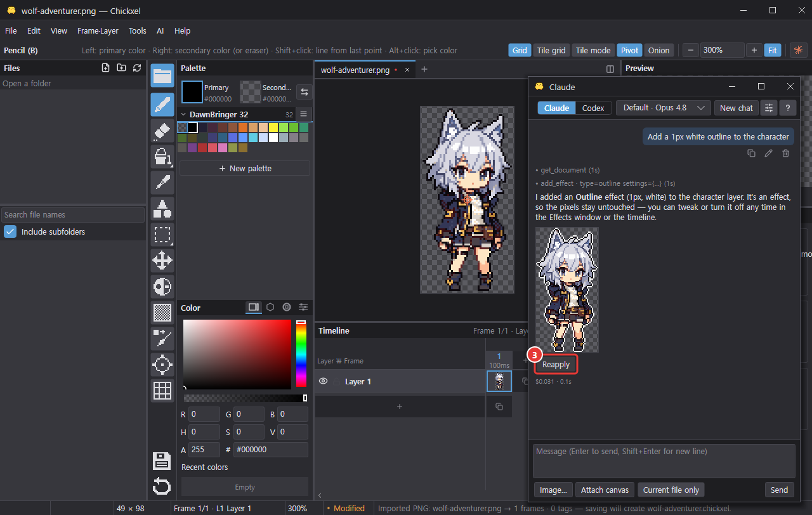Viewport: 812px width, 515px height.
Task: Swap primary and secondary colors
Action: tap(304, 92)
